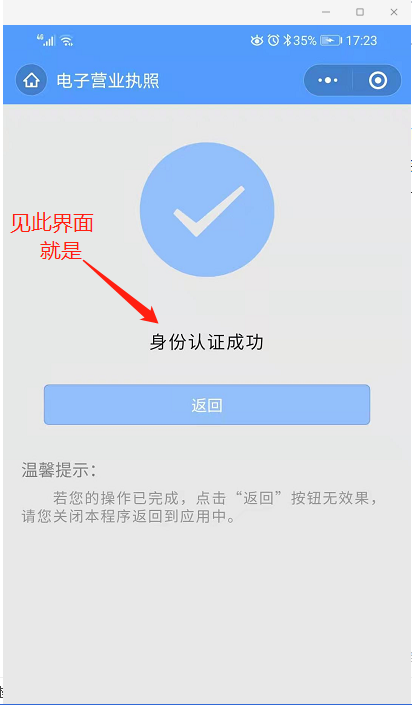Click the 身份认证成功 message text
This screenshot has height=705, width=412.
(206, 343)
